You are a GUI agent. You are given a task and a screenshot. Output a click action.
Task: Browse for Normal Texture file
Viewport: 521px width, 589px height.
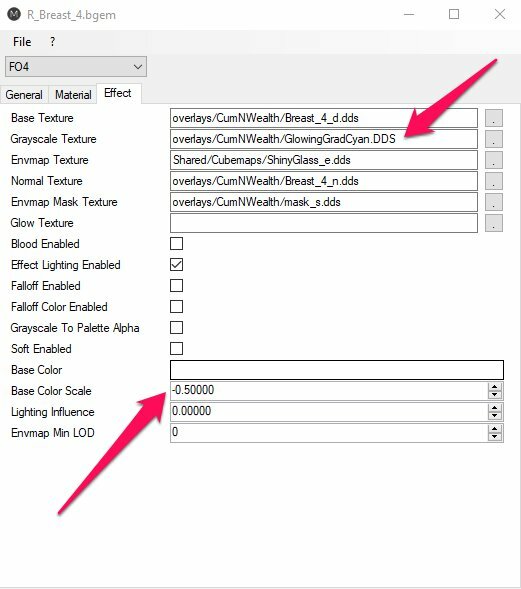[x=494, y=181]
